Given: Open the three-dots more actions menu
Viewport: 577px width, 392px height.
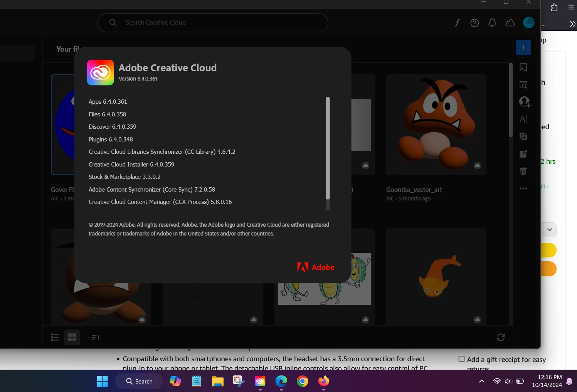Looking at the screenshot, I should point(523,188).
